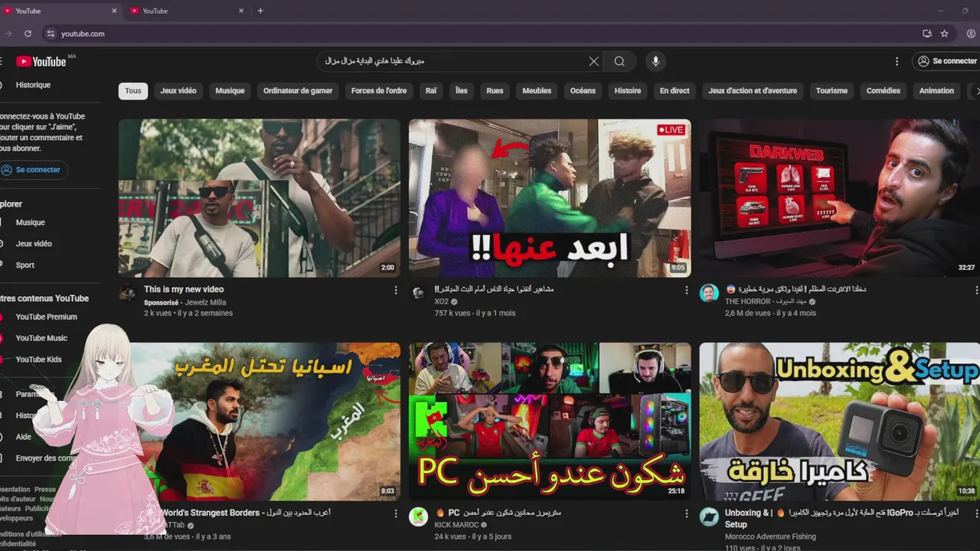The height and width of the screenshot is (551, 980).
Task: Open YouTube Kids in sidebar
Action: [x=38, y=360]
